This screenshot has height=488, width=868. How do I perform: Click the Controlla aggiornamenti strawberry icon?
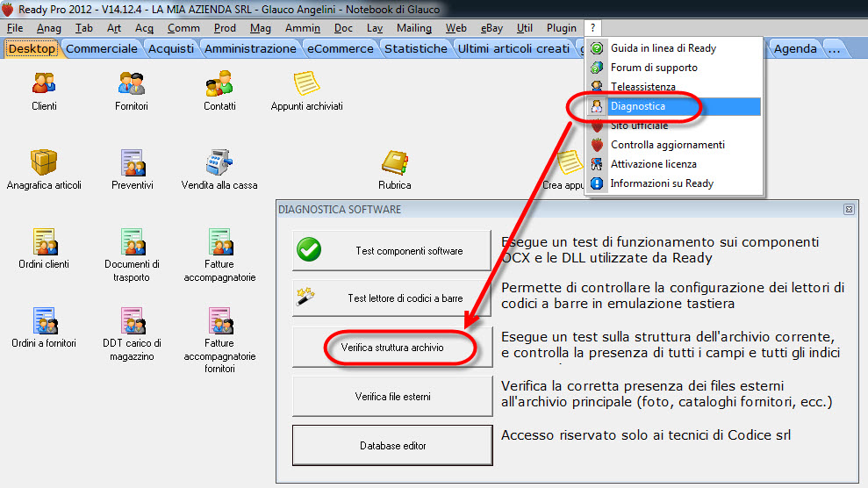597,145
